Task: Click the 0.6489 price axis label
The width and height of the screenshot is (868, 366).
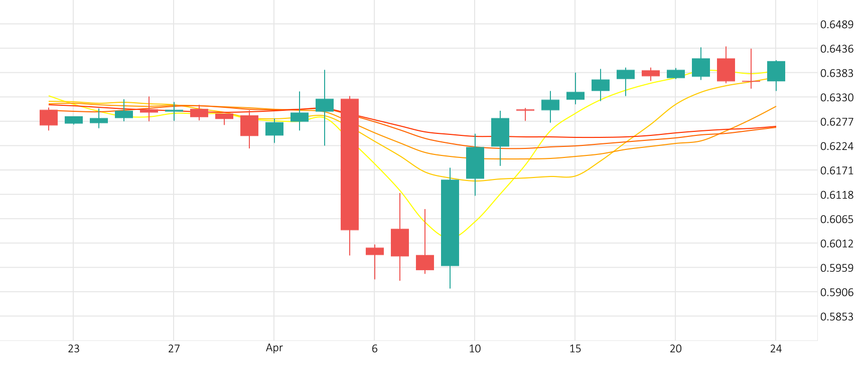Action: tap(836, 25)
